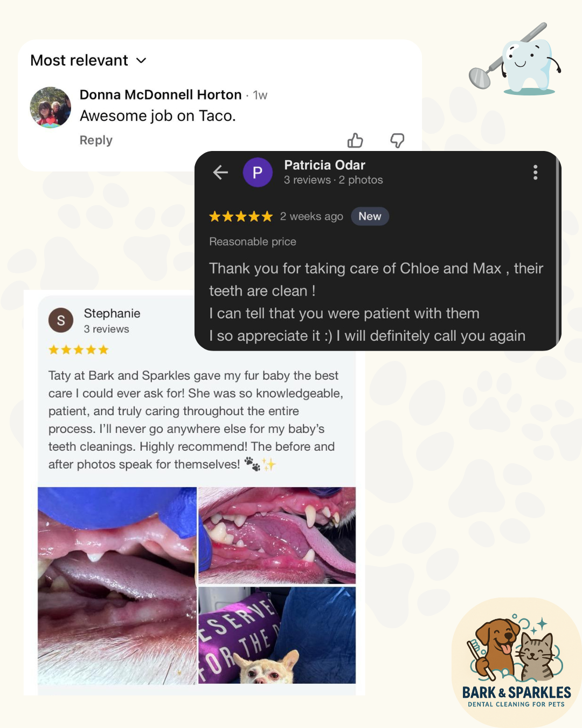Click Stephanie's brown S avatar
The width and height of the screenshot is (582, 728).
tap(61, 320)
